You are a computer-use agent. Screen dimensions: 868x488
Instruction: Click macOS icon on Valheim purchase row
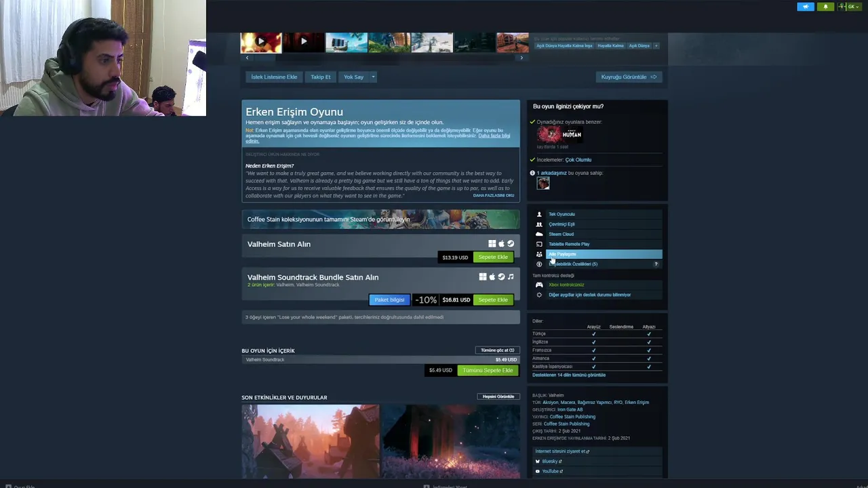click(x=502, y=244)
